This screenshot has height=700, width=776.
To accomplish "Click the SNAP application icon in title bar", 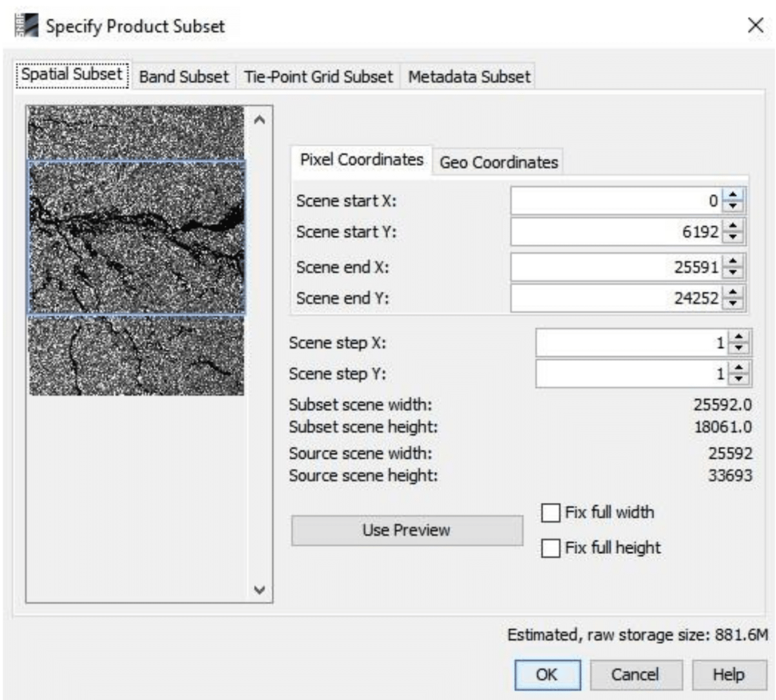I will 26,26.
